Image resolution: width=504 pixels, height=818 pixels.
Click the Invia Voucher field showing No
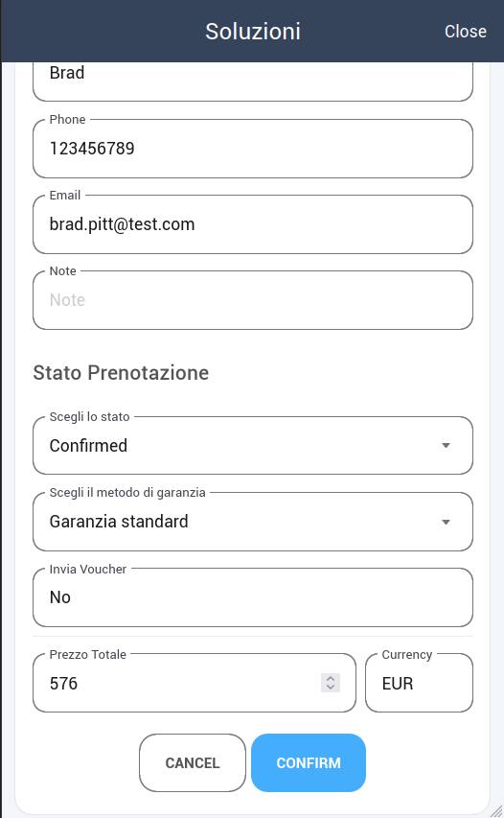[253, 597]
